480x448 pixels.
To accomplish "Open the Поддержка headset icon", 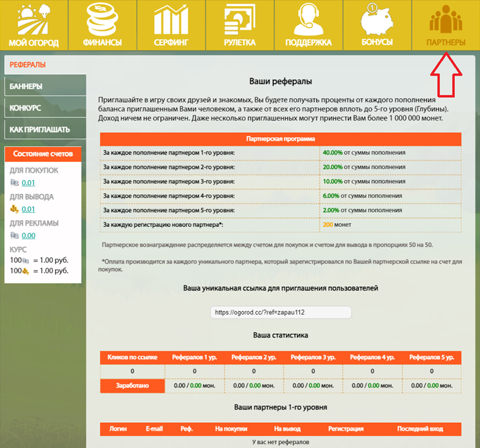I will click(308, 19).
